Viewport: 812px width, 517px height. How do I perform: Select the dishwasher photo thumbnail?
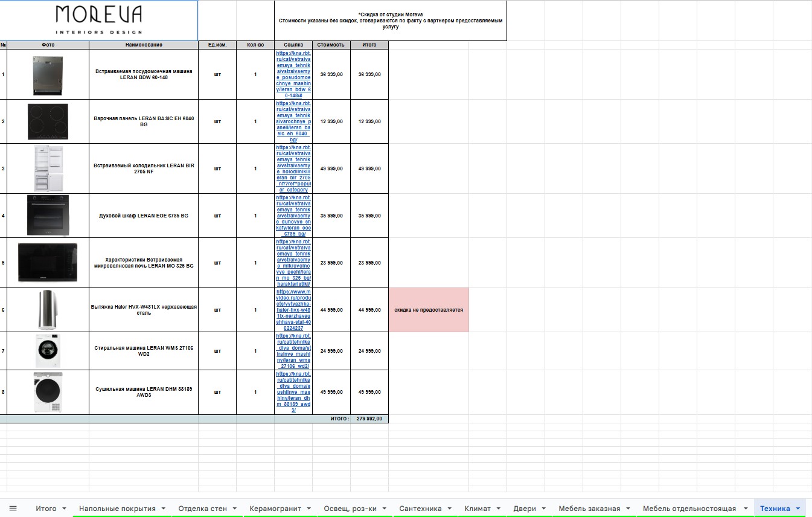(x=48, y=75)
